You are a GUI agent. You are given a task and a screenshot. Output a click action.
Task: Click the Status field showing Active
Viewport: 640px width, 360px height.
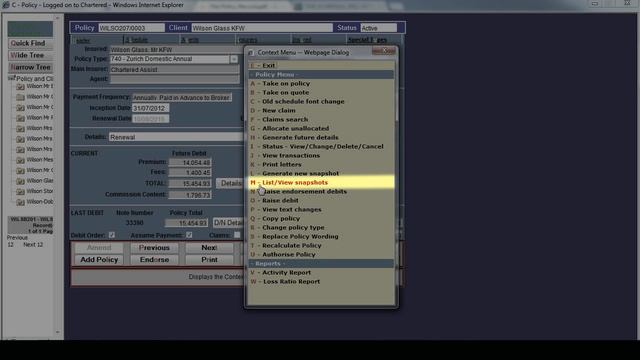pos(378,28)
